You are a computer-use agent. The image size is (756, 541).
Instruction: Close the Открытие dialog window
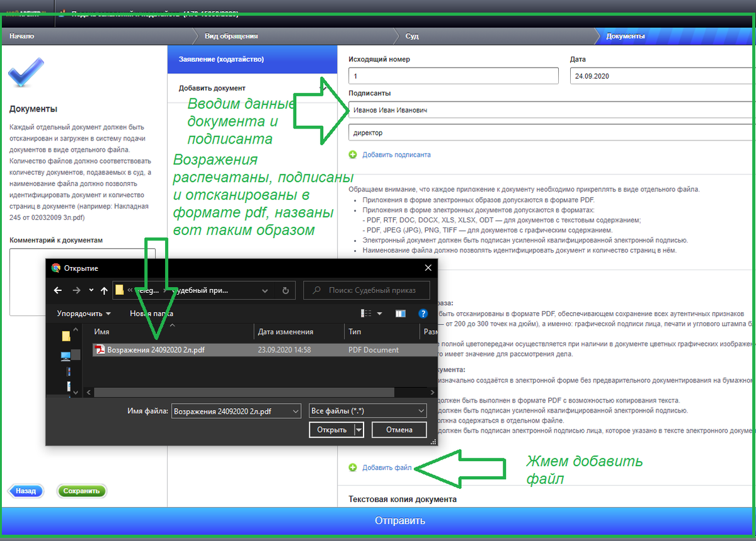428,268
